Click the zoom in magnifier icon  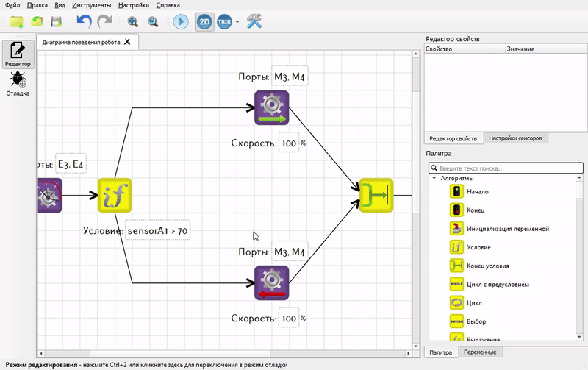pyautogui.click(x=133, y=22)
